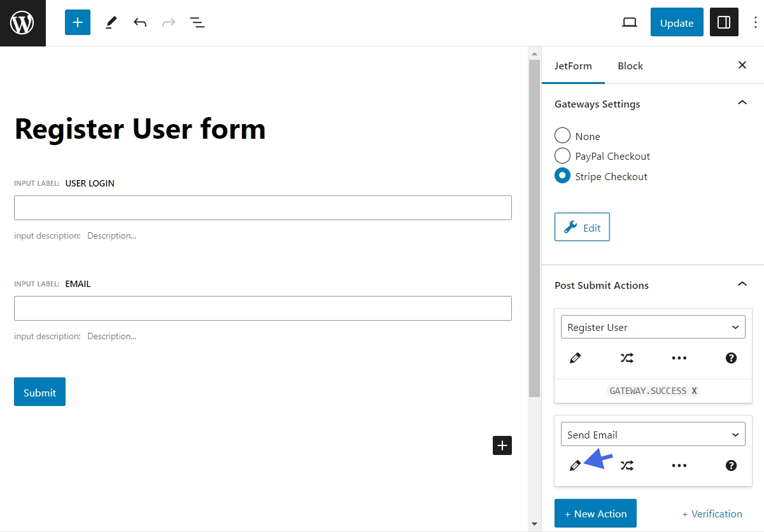Preview the form on desktop
Screen dimensions: 764x532
[629, 22]
